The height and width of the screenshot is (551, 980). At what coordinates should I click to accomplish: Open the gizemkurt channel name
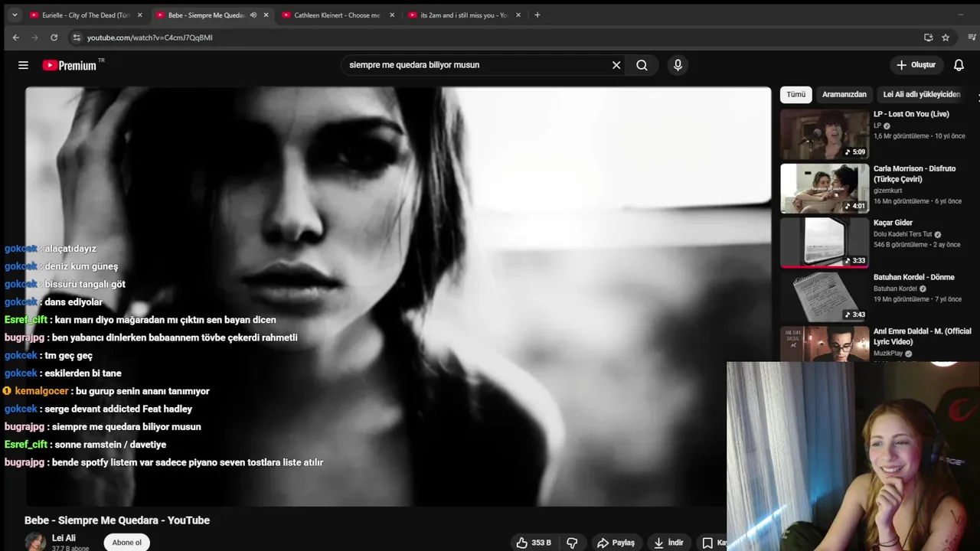point(890,191)
